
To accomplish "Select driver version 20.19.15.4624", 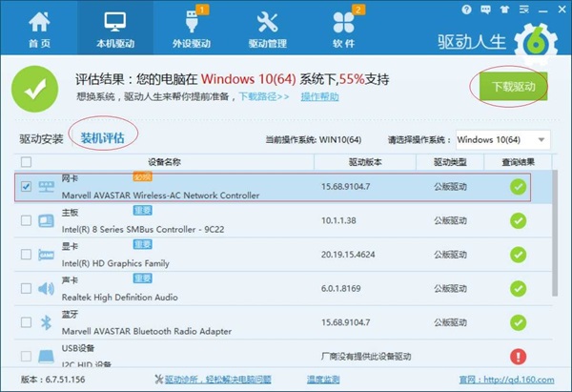I will 348,255.
